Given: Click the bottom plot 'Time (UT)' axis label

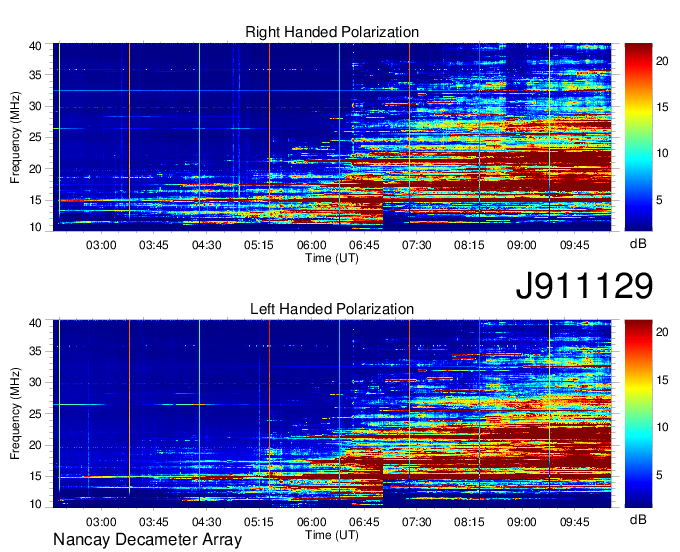Looking at the screenshot, I should point(332,535).
